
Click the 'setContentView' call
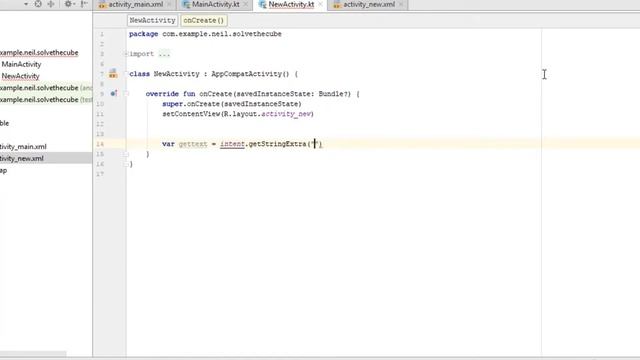[x=191, y=114]
